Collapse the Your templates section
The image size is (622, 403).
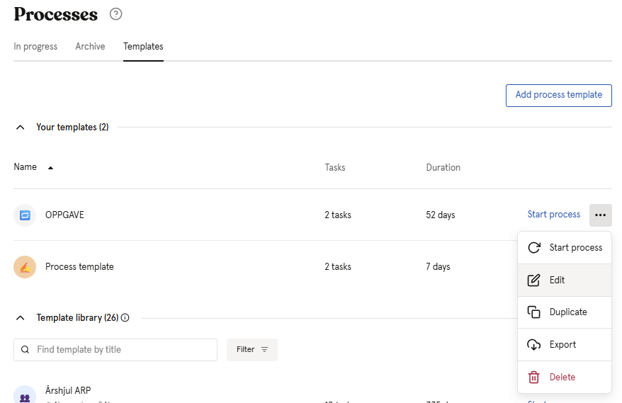20,128
